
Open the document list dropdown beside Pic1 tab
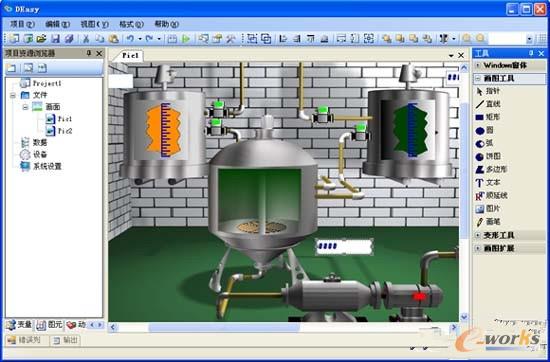click(451, 55)
